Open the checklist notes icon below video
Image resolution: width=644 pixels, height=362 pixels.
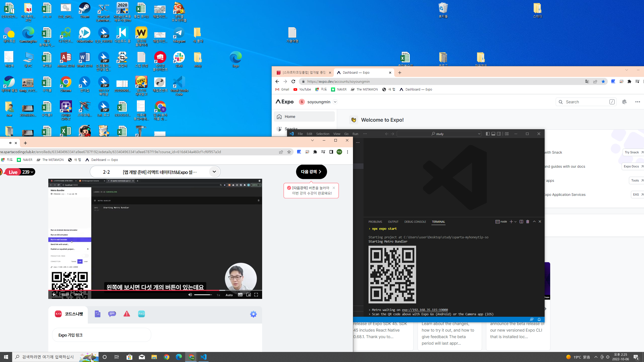[98, 314]
